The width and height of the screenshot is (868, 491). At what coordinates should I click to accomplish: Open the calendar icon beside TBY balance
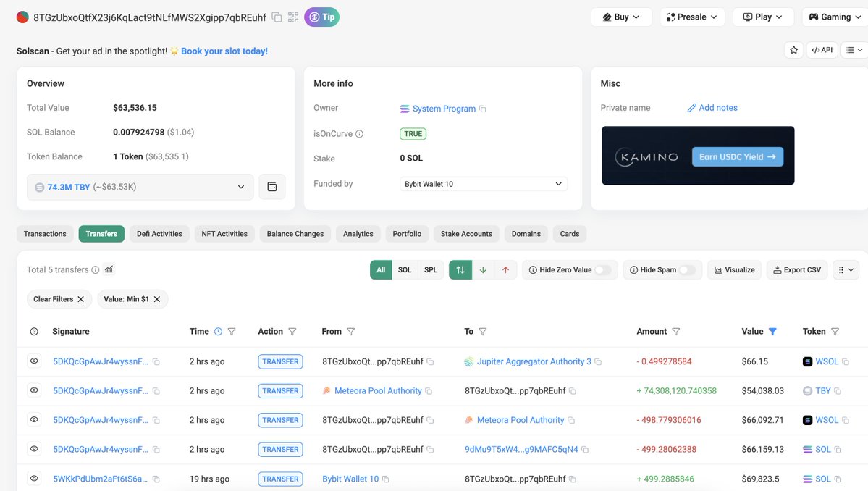272,187
